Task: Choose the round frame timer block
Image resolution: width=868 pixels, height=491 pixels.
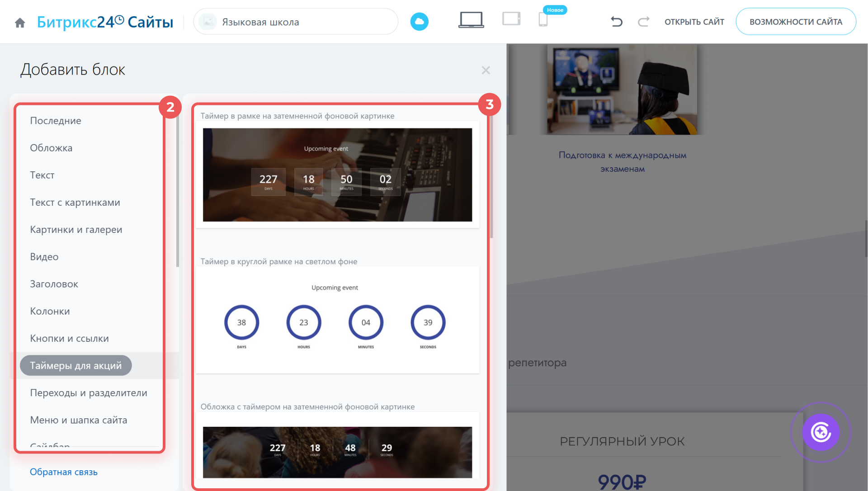Action: (337, 320)
